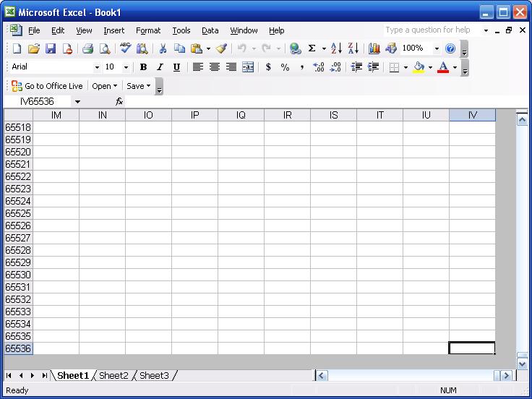The width and height of the screenshot is (532, 399).
Task: Open the 100% zoom dropdown
Action: click(437, 48)
